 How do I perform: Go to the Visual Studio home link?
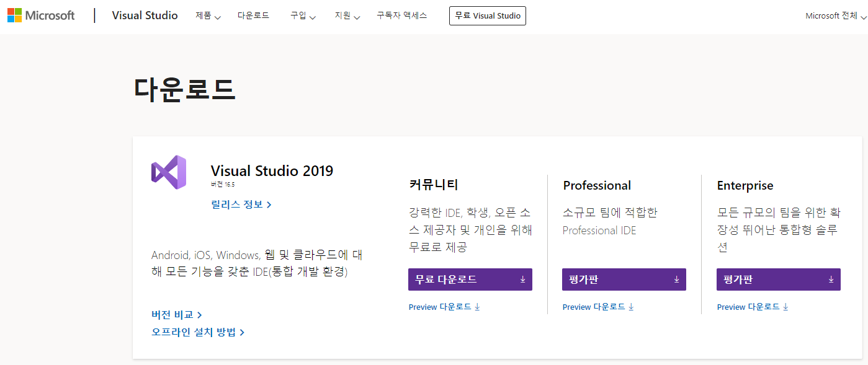145,15
